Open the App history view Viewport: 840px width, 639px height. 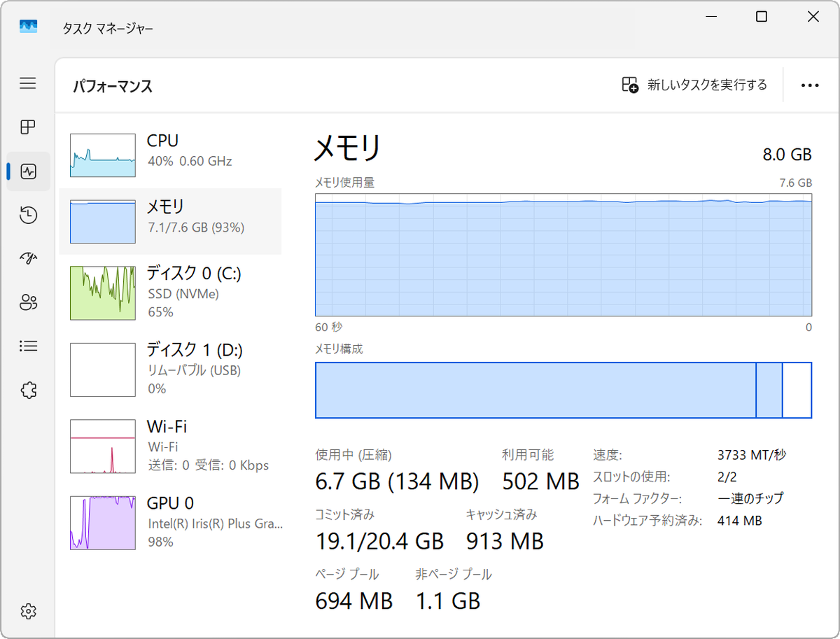click(x=28, y=215)
